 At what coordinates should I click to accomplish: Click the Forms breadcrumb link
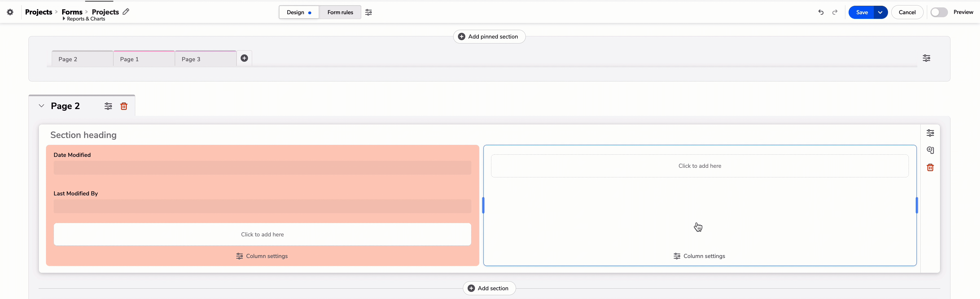click(x=72, y=12)
